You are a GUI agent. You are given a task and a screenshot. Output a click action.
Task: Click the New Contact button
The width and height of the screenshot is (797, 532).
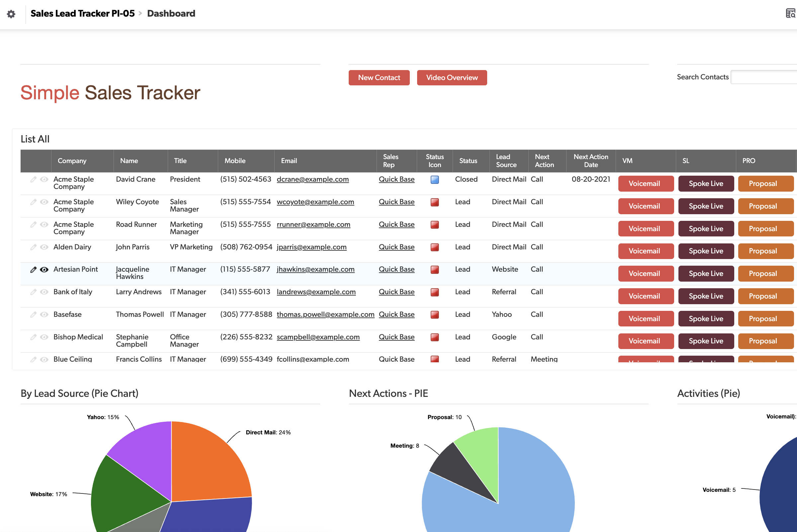point(379,78)
